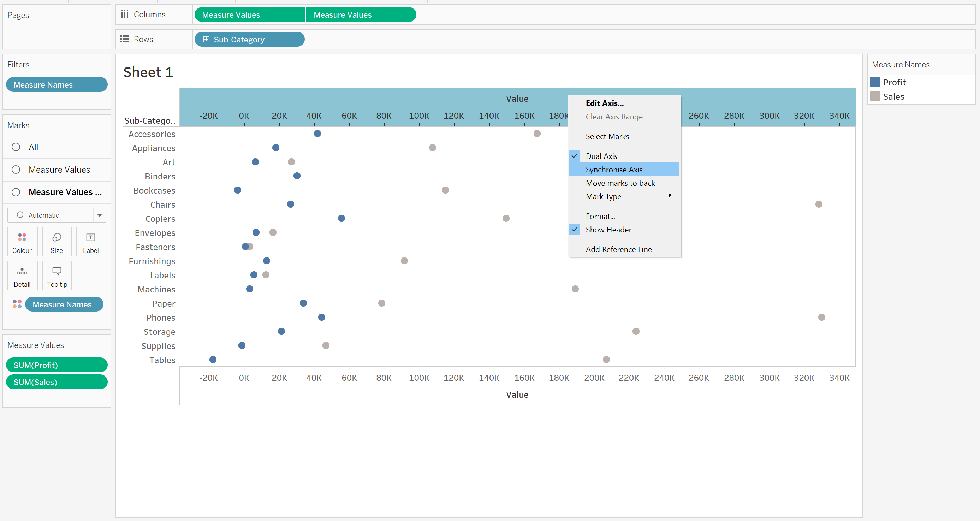Click the Measure Names filter pill

click(x=57, y=84)
